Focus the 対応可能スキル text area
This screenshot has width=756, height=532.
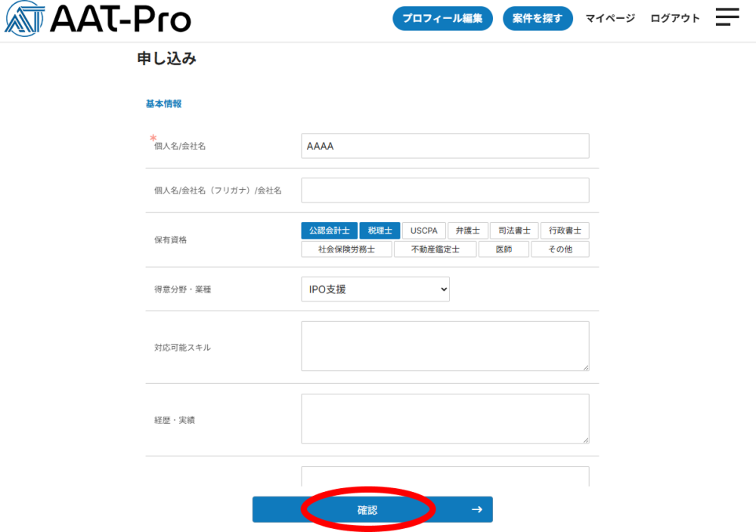[445, 346]
